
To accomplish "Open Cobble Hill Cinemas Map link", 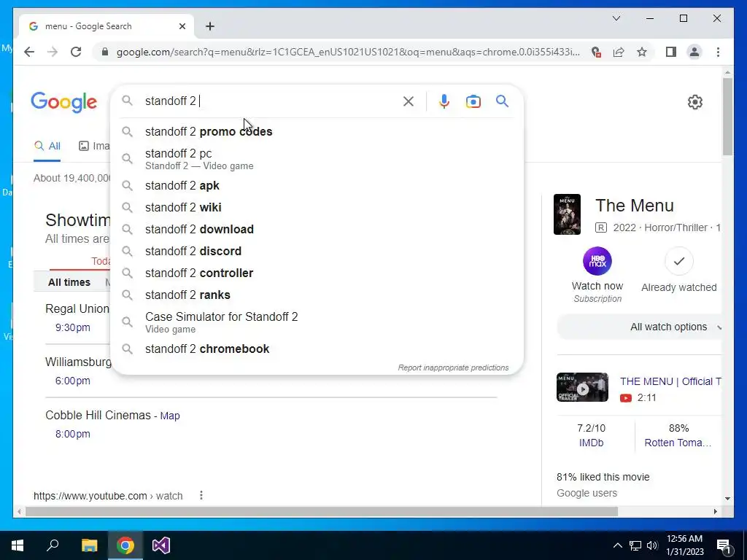I will pos(170,416).
